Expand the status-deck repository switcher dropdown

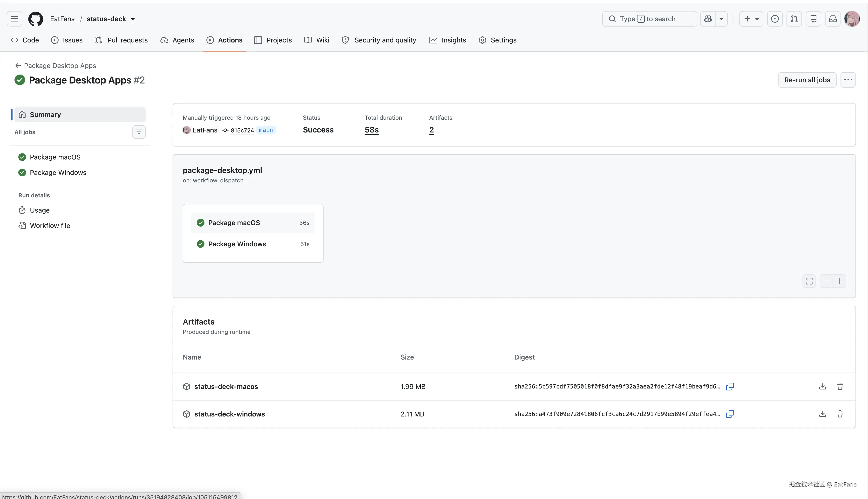[x=133, y=19]
